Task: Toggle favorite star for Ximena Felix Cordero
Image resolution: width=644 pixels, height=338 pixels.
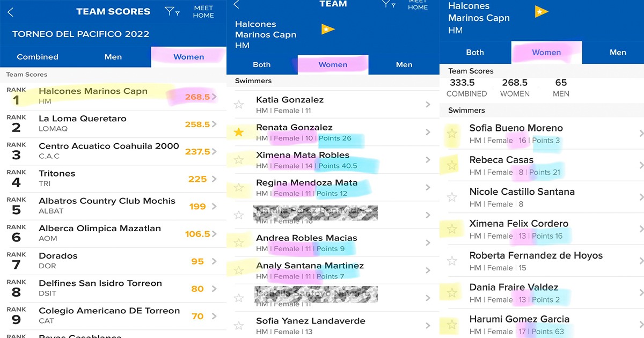Action: point(452,230)
